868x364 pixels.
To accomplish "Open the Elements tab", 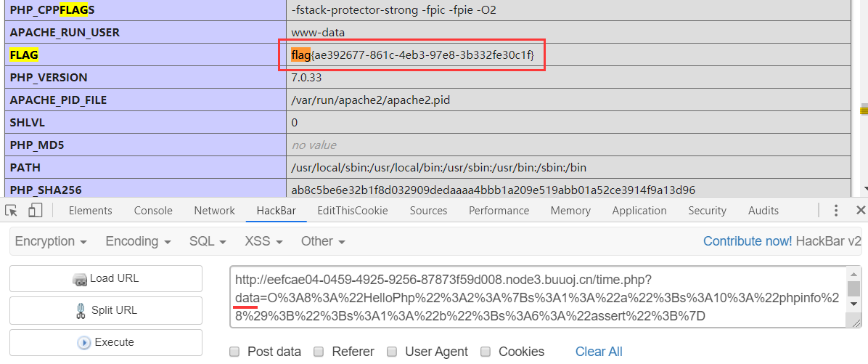I will point(90,211).
